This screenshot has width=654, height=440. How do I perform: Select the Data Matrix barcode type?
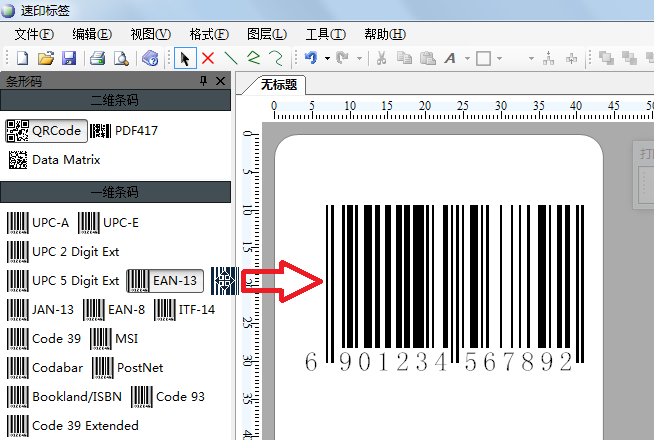click(54, 160)
